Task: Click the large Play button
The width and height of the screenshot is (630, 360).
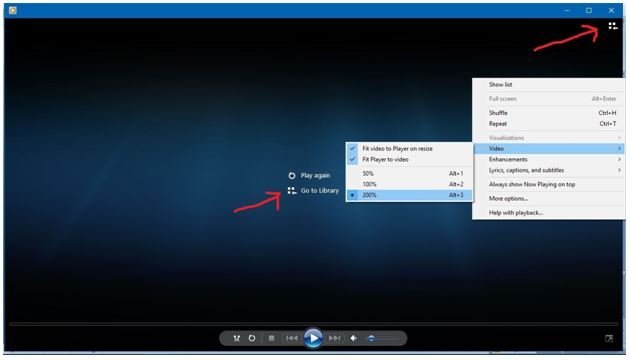Action: pyautogui.click(x=313, y=338)
